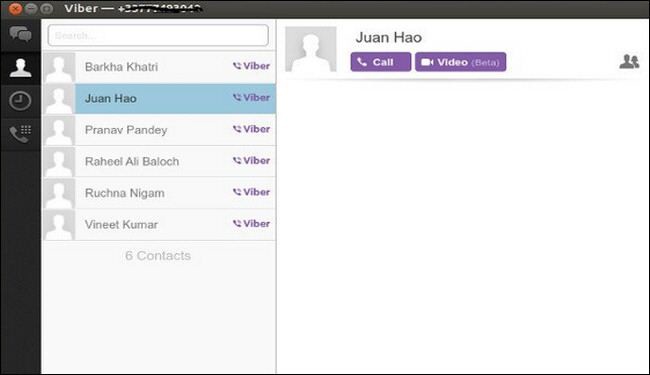Click Vineet Kumar's avatar thumbnail
The image size is (650, 375).
click(x=59, y=225)
